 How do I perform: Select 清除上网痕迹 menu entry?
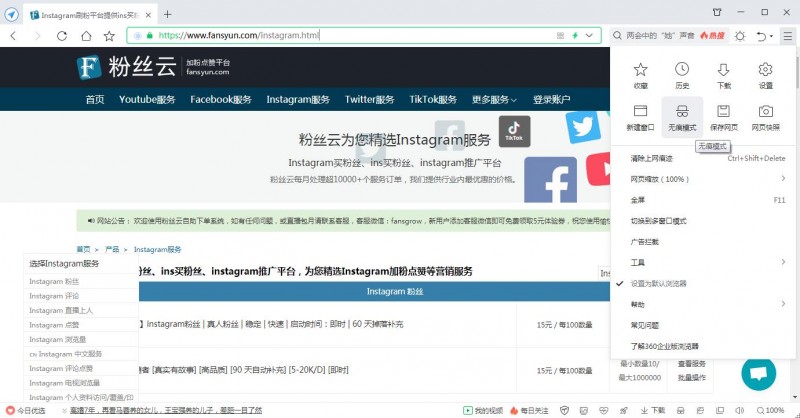click(x=703, y=158)
